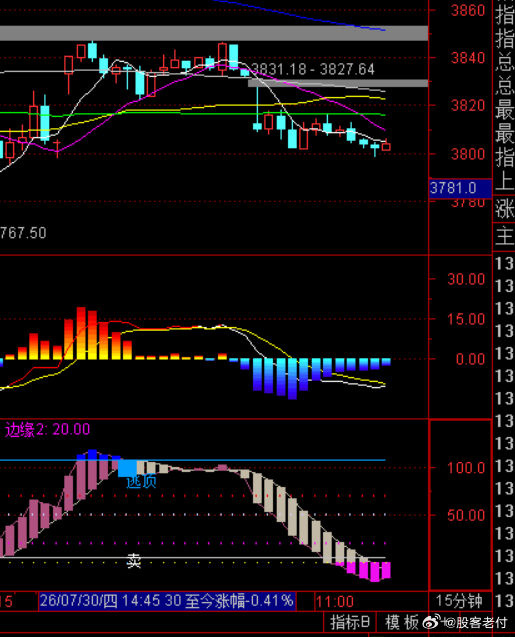Click the 30.00 indicator axis value

[466, 279]
